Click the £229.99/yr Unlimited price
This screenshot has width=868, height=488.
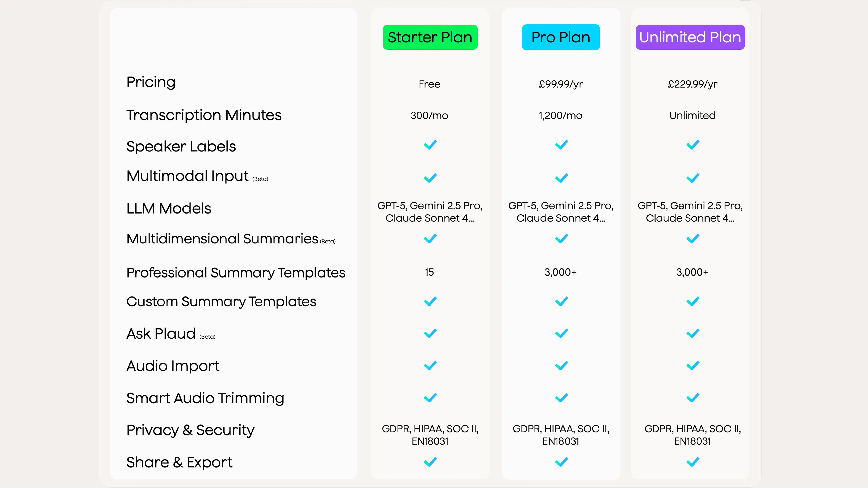click(x=692, y=84)
